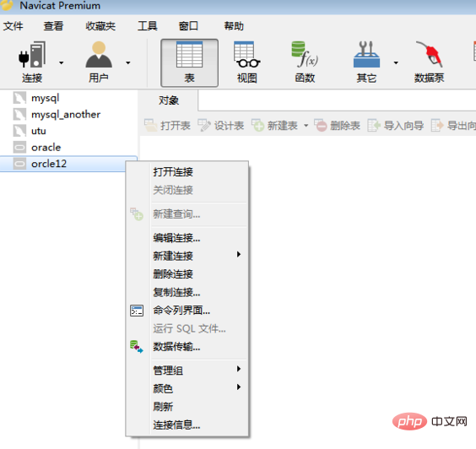Select the mysql connection name
Image resolution: width=476 pixels, height=449 pixels.
(46, 99)
